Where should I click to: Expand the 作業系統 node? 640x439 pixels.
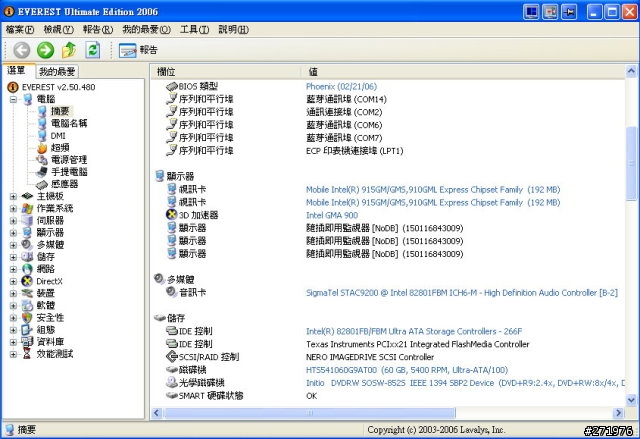pos(13,208)
